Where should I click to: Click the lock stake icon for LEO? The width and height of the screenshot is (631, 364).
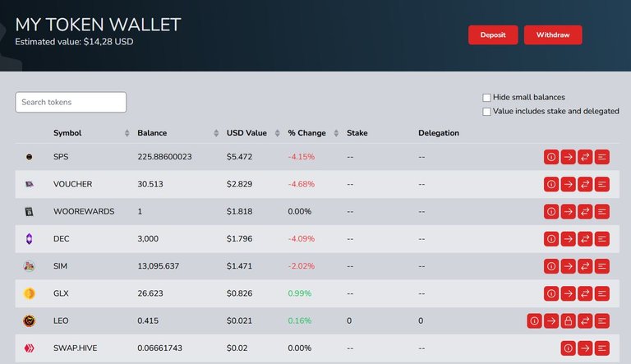(569, 321)
